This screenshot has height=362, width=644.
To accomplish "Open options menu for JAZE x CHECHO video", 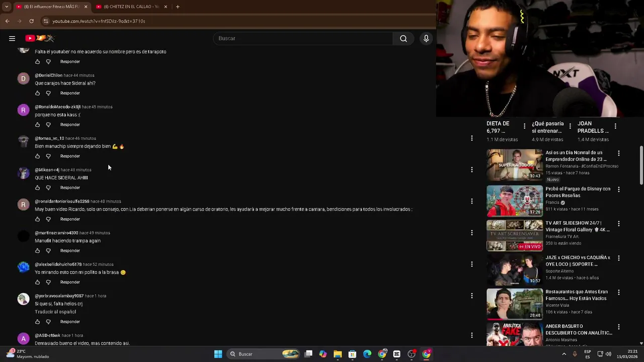I will 619,258.
